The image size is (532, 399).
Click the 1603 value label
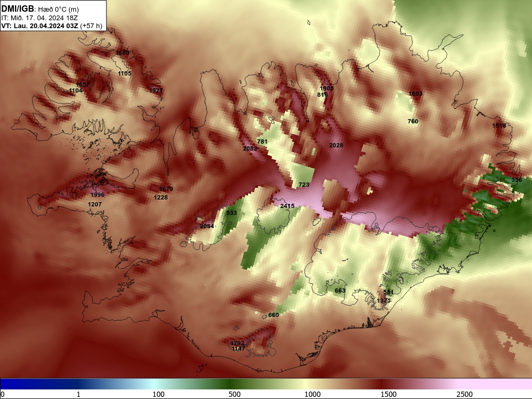tap(415, 94)
